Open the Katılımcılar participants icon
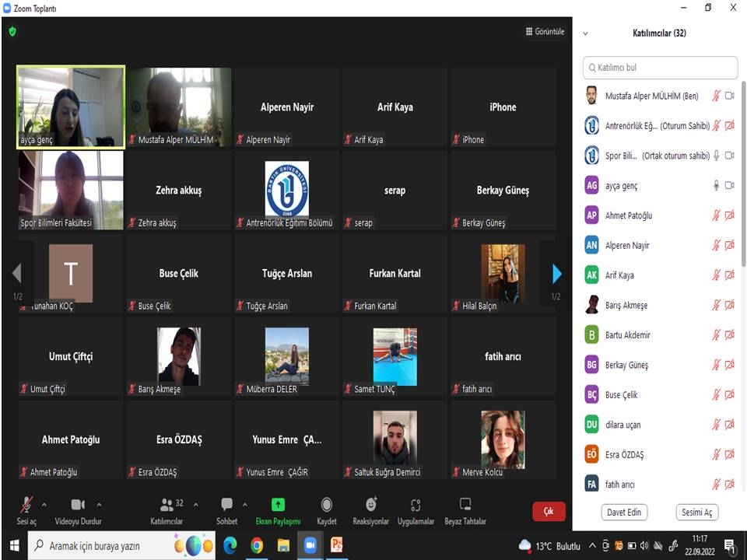 (x=167, y=505)
